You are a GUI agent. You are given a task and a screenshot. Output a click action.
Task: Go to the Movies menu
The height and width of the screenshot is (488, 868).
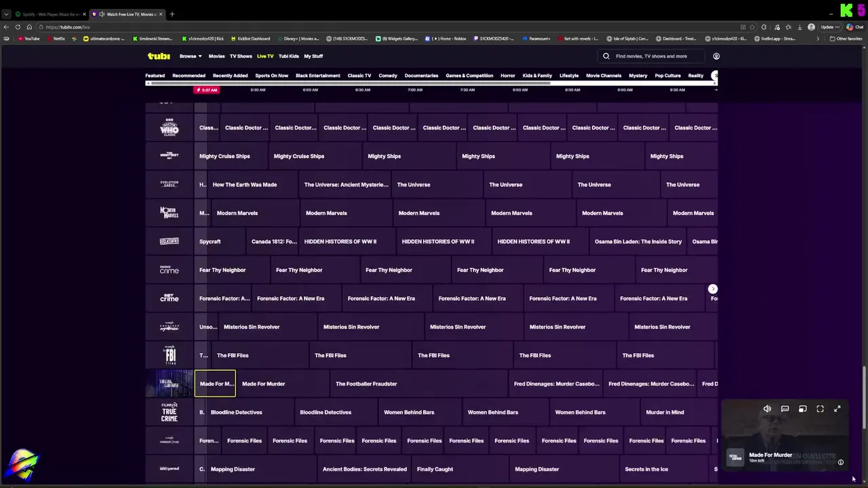(x=216, y=56)
